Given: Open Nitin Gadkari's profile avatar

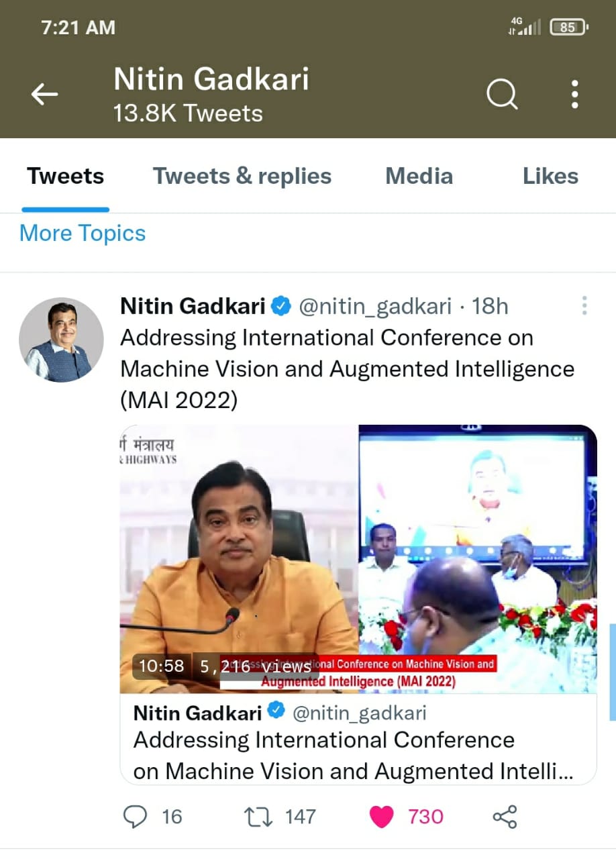Looking at the screenshot, I should point(61,340).
